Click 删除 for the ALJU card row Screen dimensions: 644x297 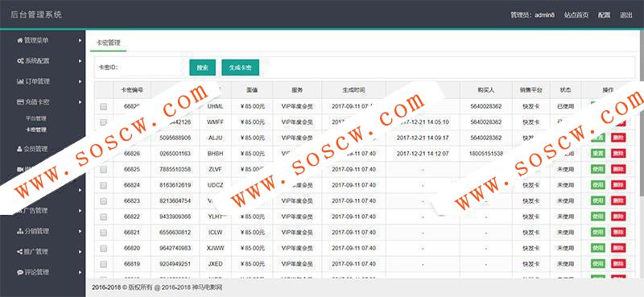(x=618, y=138)
